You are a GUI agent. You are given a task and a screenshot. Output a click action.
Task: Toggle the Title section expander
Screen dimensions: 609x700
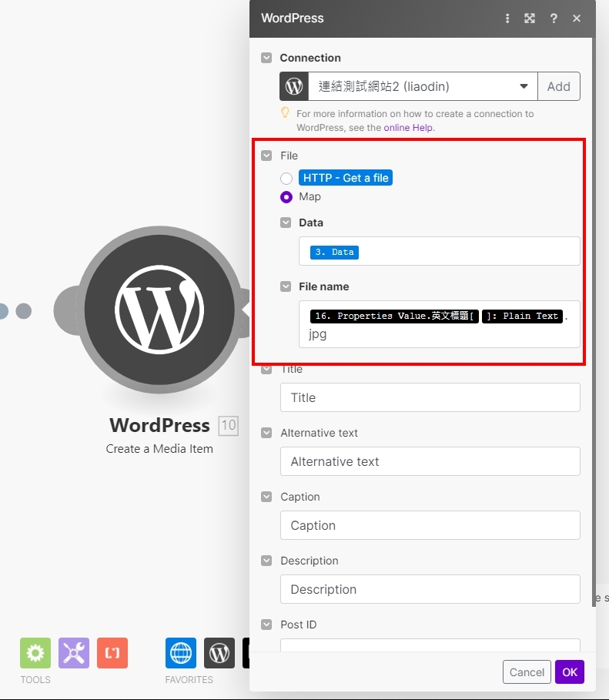266,369
